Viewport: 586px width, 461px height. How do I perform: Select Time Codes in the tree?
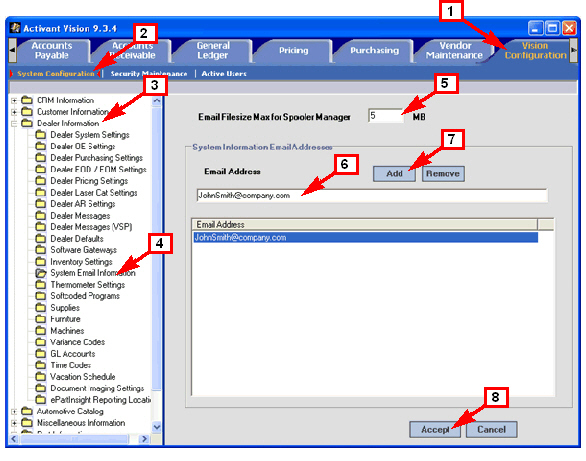71,365
